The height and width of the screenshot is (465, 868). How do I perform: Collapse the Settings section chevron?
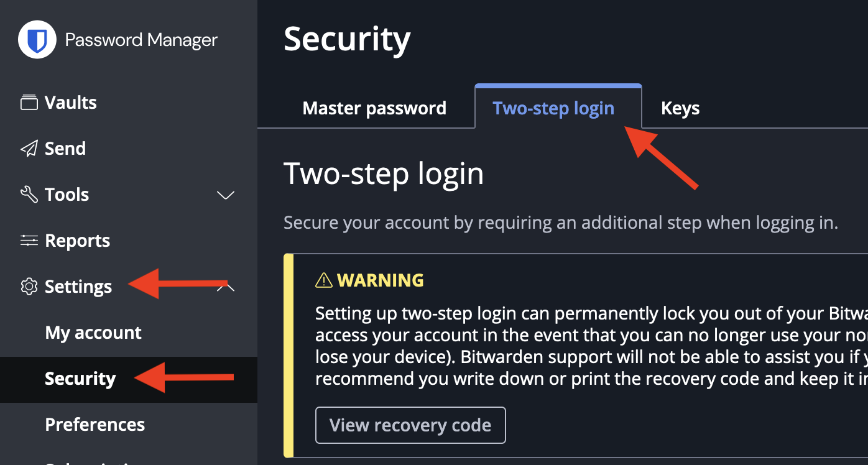(225, 286)
